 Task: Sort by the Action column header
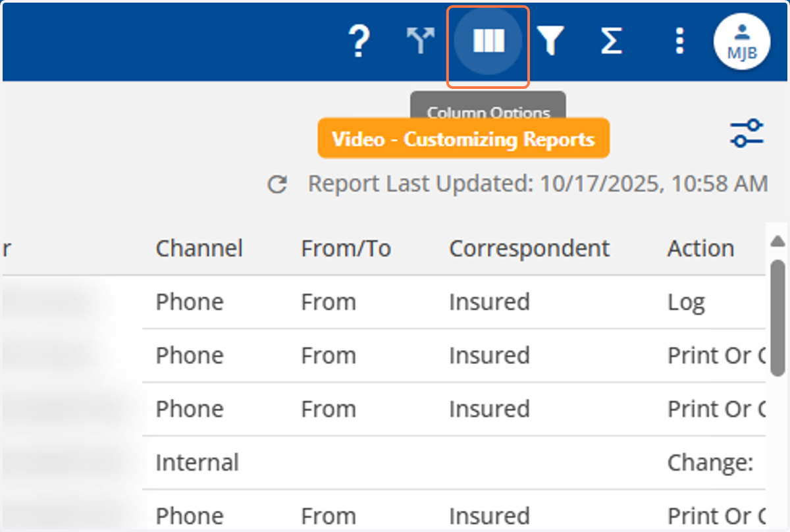tap(700, 249)
